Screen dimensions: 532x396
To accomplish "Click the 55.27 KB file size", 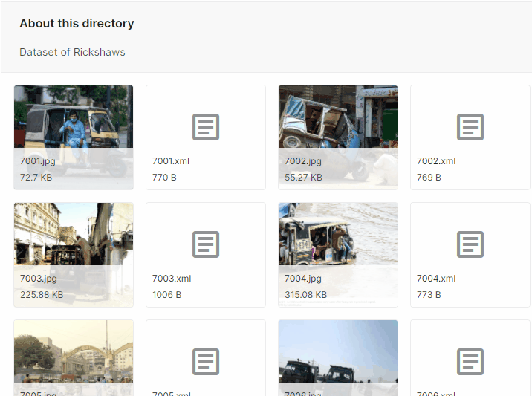I will tap(303, 178).
